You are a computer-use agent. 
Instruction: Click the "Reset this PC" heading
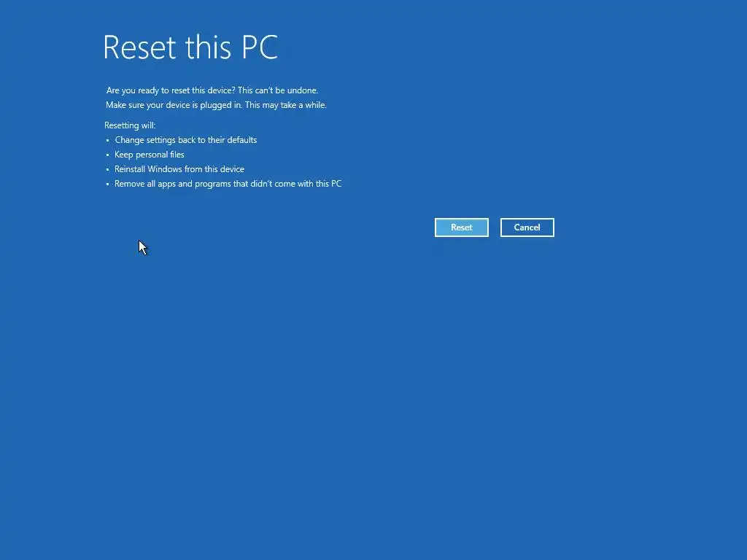pos(190,47)
